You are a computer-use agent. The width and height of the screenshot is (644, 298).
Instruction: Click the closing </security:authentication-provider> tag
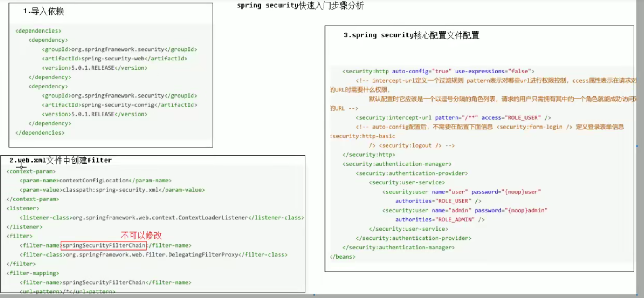(413, 238)
